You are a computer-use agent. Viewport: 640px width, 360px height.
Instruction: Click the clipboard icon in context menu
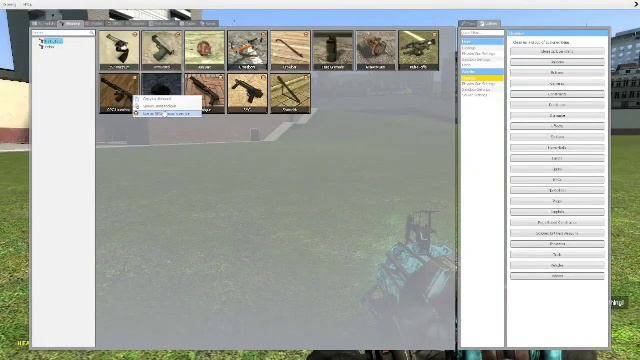(137, 99)
